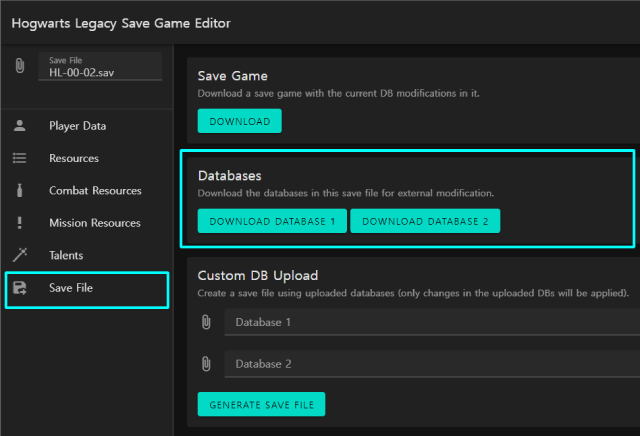Click the Database 1 file input field
The height and width of the screenshot is (436, 640).
tap(432, 322)
